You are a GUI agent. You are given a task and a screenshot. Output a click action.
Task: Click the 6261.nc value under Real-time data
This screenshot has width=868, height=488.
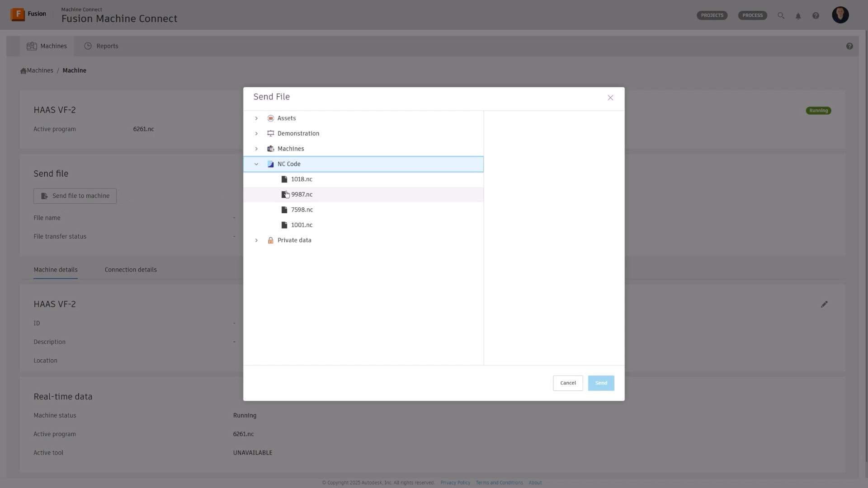point(243,434)
